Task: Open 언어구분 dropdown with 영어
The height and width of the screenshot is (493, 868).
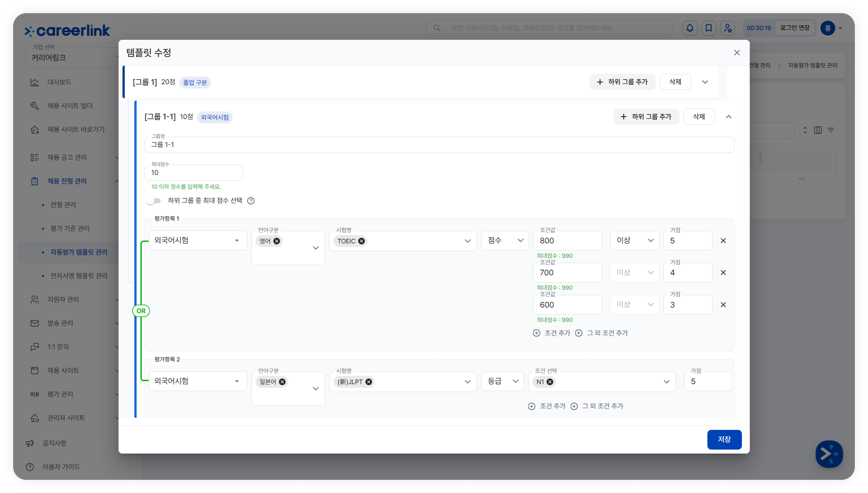Action: click(288, 248)
